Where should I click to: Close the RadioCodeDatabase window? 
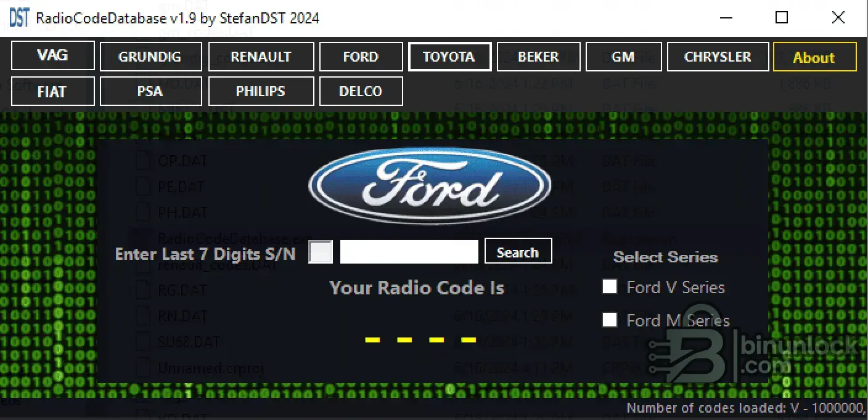pyautogui.click(x=838, y=18)
